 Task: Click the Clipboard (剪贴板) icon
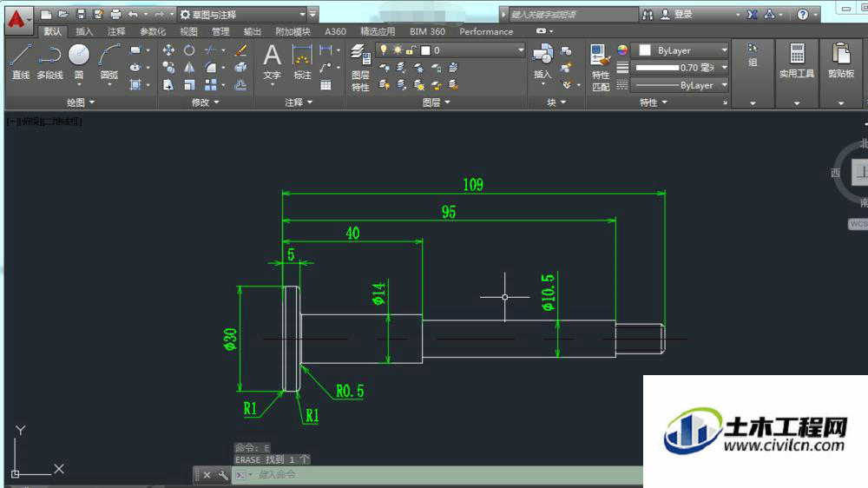click(x=841, y=55)
